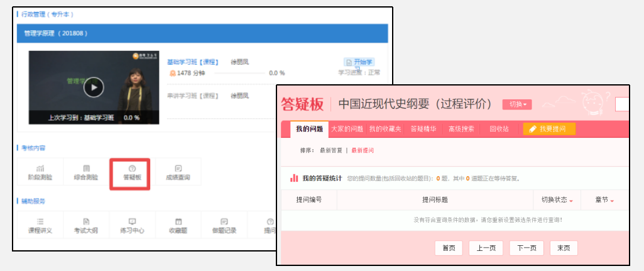
Task: Go to 下一页 next page
Action: [x=527, y=248]
